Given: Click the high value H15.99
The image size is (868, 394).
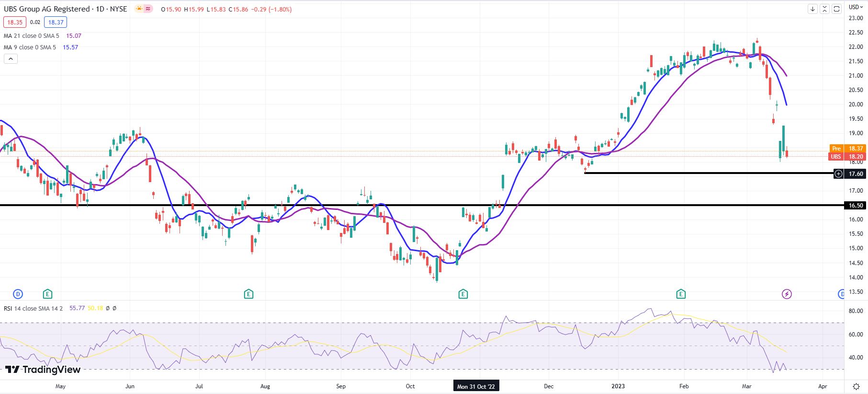Looking at the screenshot, I should [194, 10].
